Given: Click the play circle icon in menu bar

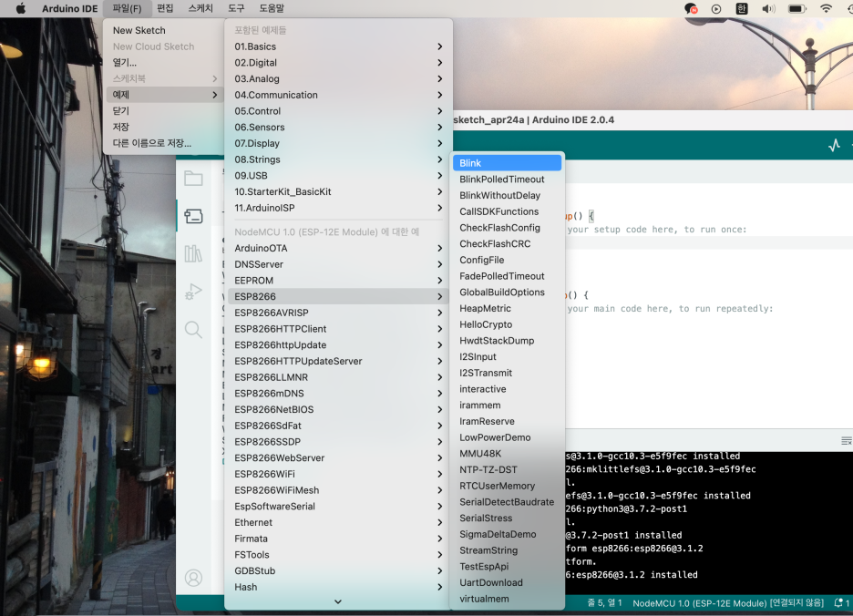Looking at the screenshot, I should [x=716, y=9].
